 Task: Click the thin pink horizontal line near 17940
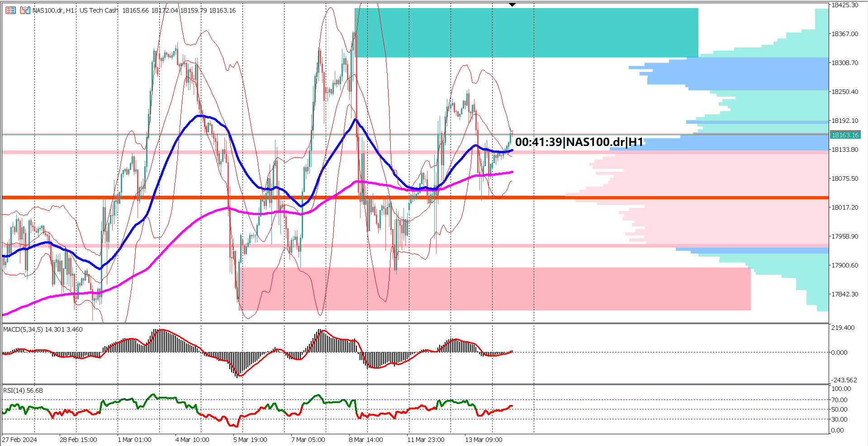coord(317,246)
